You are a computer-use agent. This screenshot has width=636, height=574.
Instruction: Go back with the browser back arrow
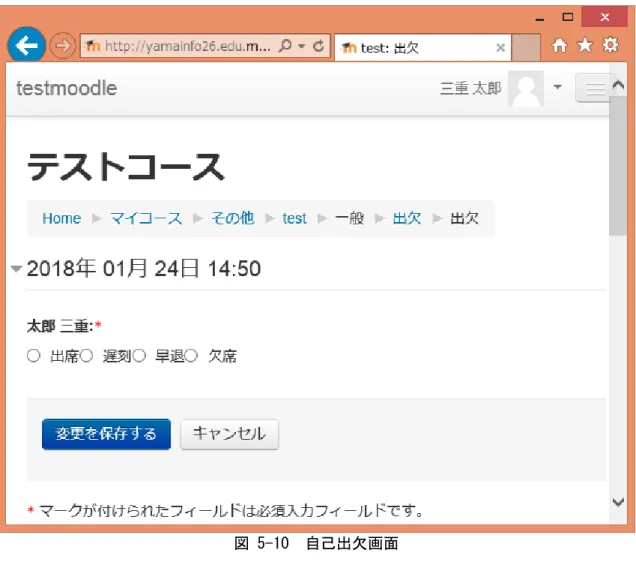point(26,45)
